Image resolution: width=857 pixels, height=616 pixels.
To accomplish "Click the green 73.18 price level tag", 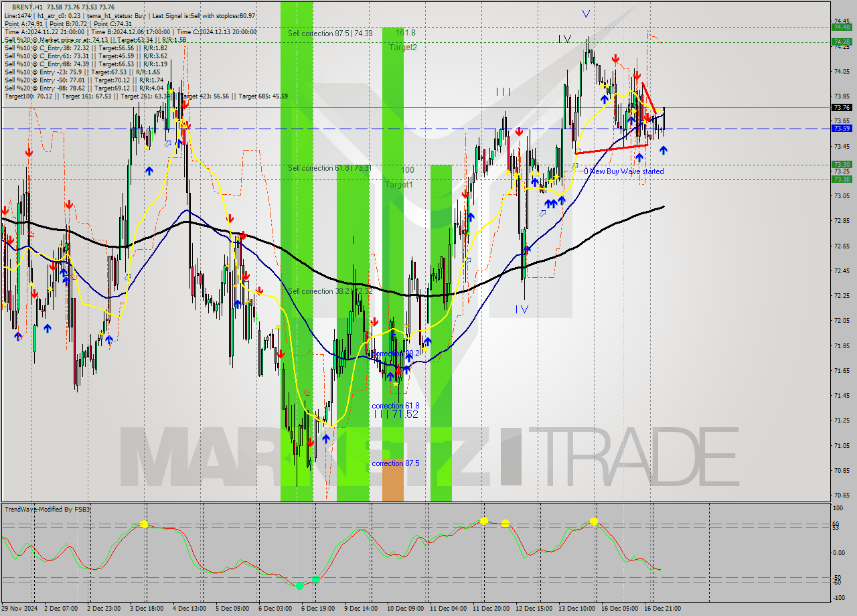I will 842,179.
